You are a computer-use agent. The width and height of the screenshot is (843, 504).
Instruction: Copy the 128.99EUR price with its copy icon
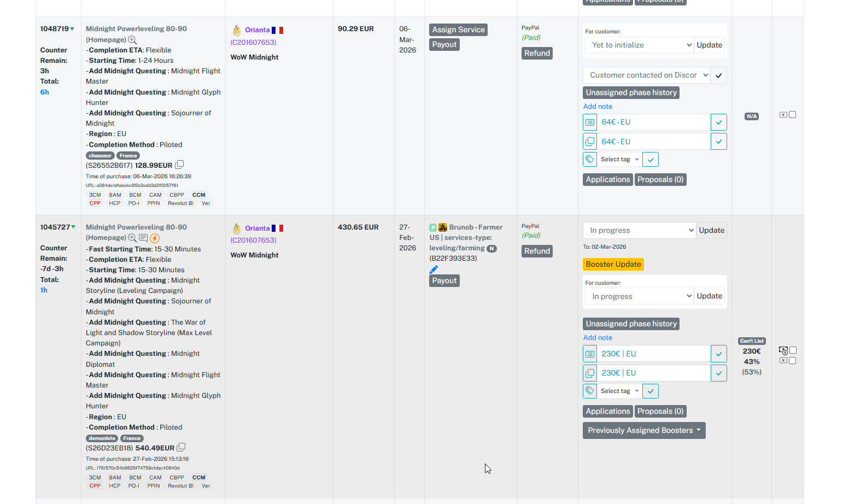tap(179, 165)
